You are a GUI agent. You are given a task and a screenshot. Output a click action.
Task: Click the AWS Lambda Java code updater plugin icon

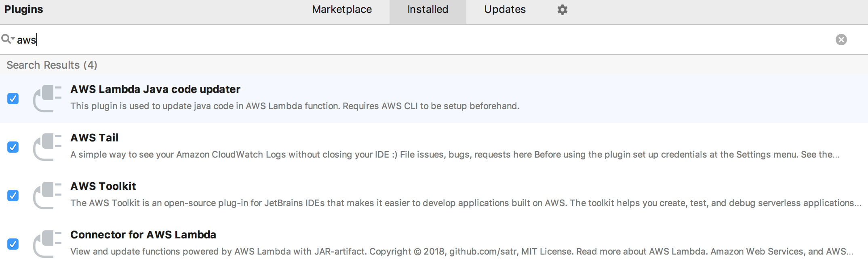click(47, 98)
